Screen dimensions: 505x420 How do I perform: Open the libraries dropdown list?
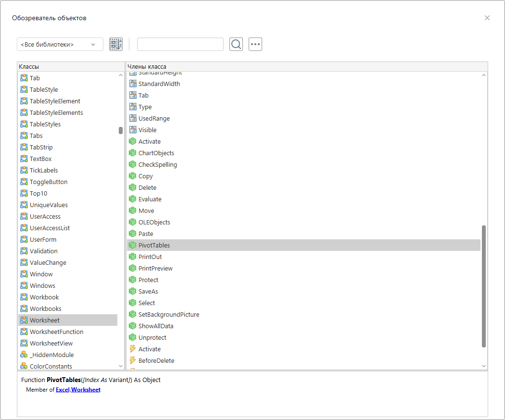(60, 44)
